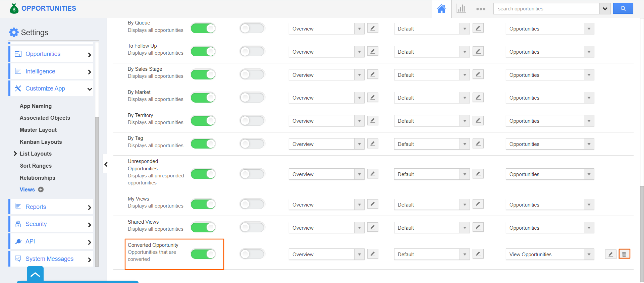This screenshot has width=644, height=283.
Task: Open the Opportunities dropdown in By Tag row
Action: pyautogui.click(x=550, y=144)
